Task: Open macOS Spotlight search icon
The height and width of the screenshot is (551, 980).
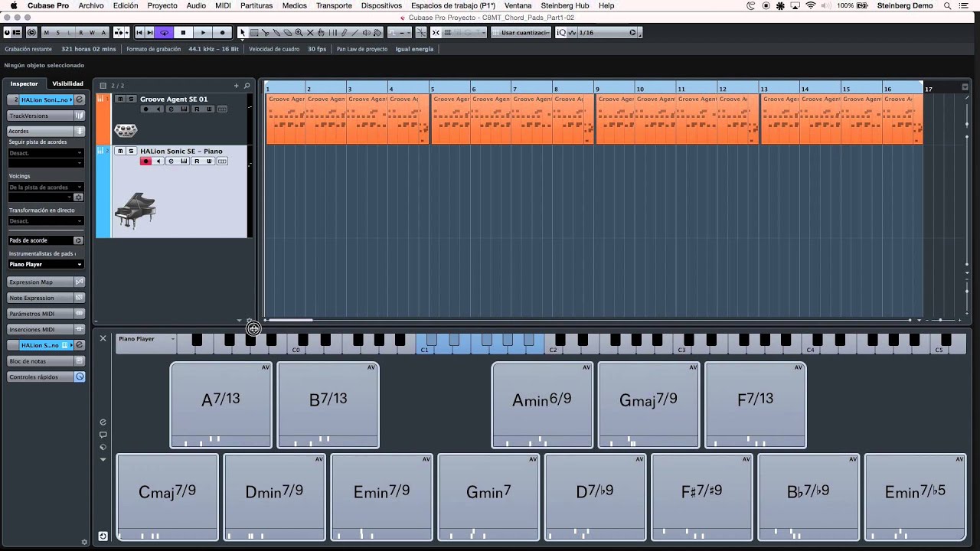Action: click(x=948, y=5)
